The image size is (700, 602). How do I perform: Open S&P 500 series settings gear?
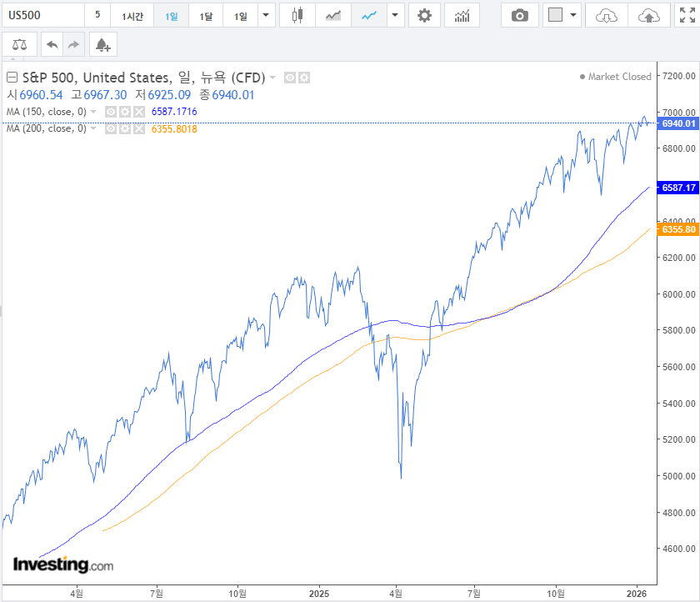[x=304, y=78]
